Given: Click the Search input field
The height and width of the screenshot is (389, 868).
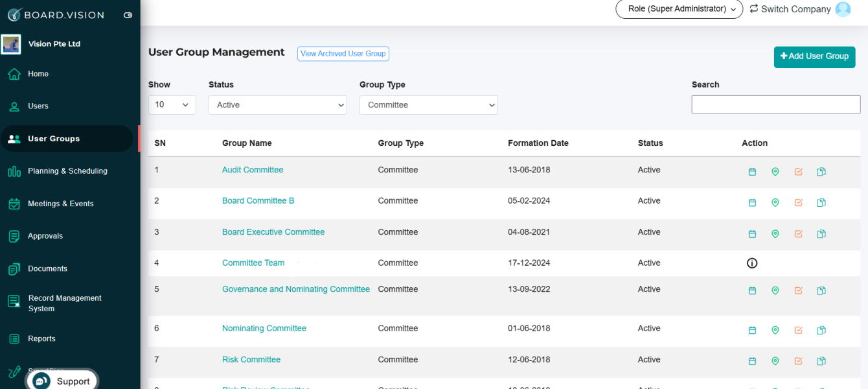Looking at the screenshot, I should pyautogui.click(x=776, y=104).
